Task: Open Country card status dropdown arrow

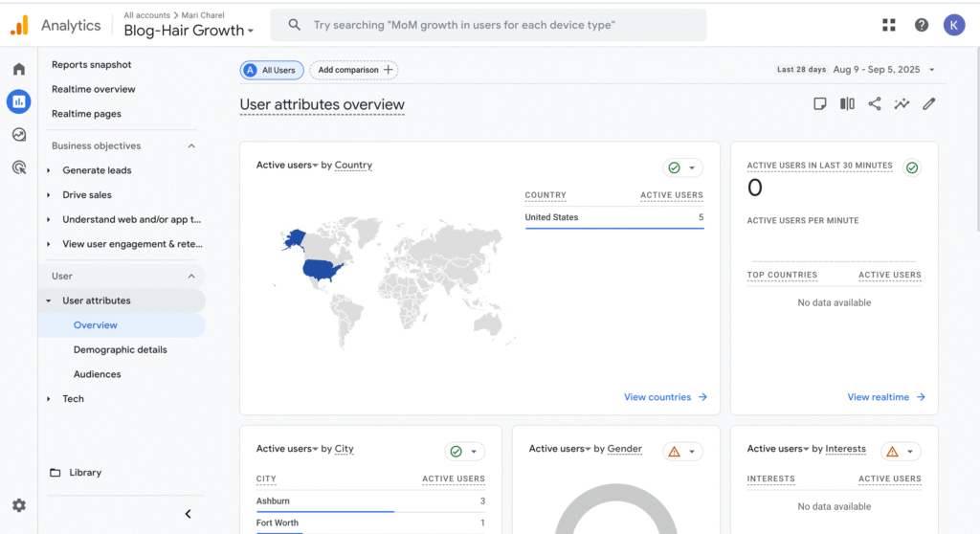Action: click(x=692, y=167)
